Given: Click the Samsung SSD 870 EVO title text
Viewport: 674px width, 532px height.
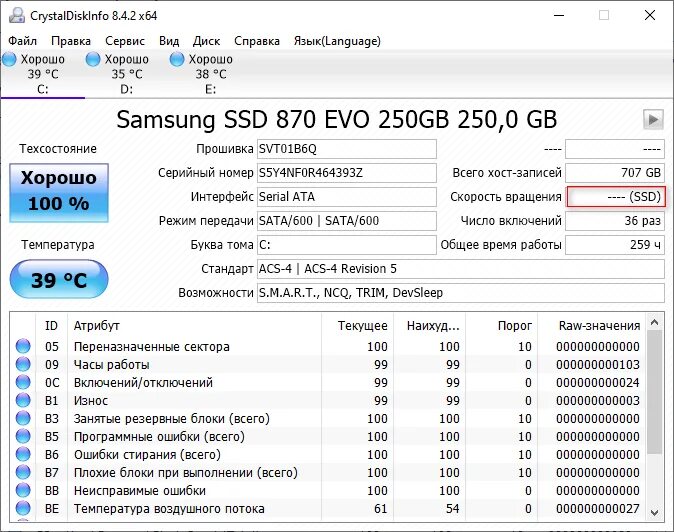Looking at the screenshot, I should pos(337,119).
